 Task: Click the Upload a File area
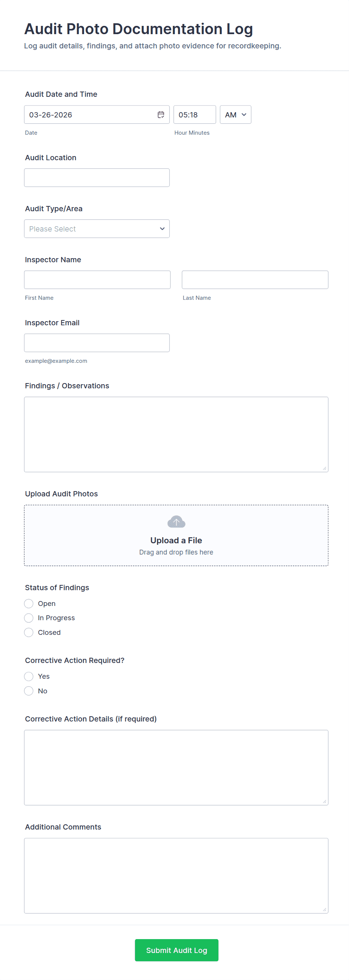[x=176, y=540]
